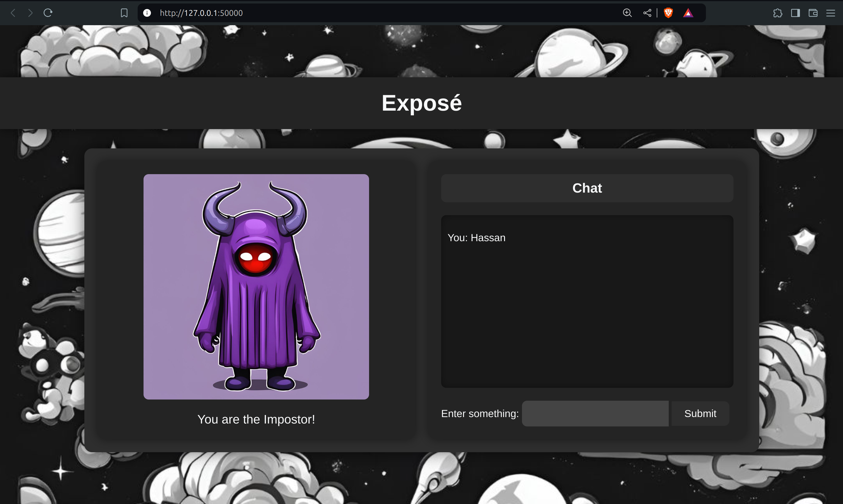843x504 pixels.
Task: Click the address bar URL
Action: [201, 13]
